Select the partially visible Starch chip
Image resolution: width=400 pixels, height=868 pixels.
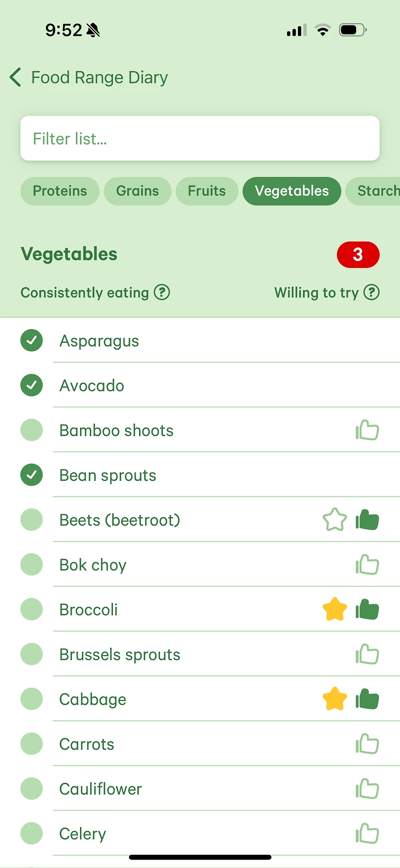[376, 191]
